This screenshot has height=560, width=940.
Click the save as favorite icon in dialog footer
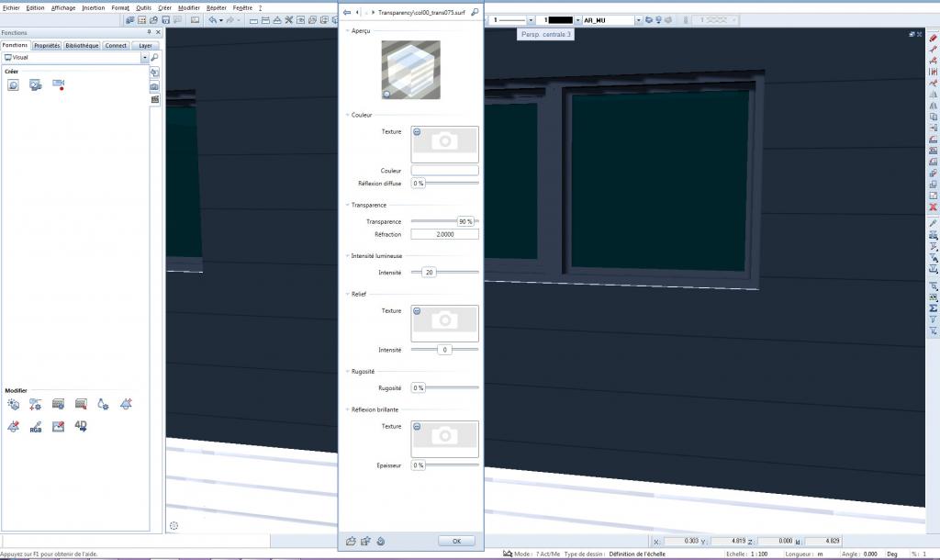(x=365, y=542)
